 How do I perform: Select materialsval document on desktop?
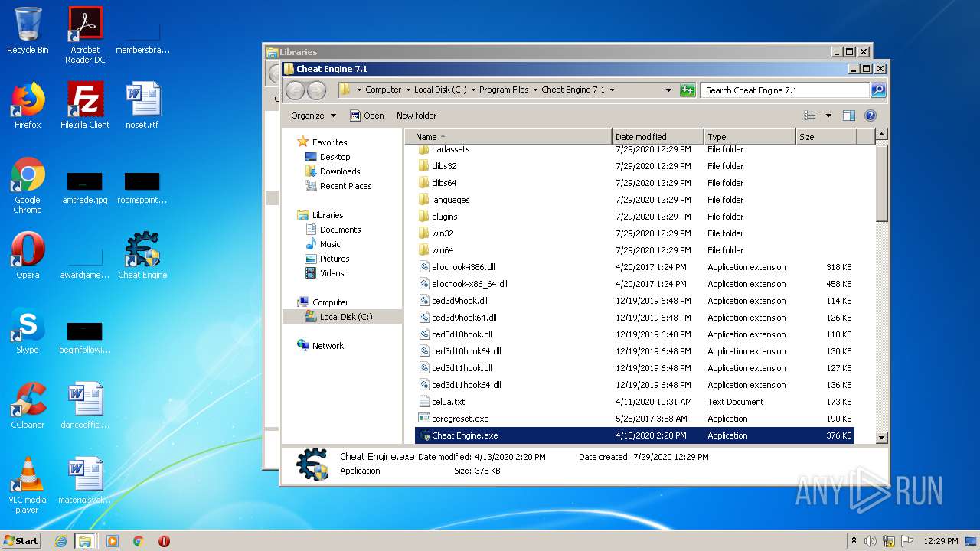click(85, 481)
